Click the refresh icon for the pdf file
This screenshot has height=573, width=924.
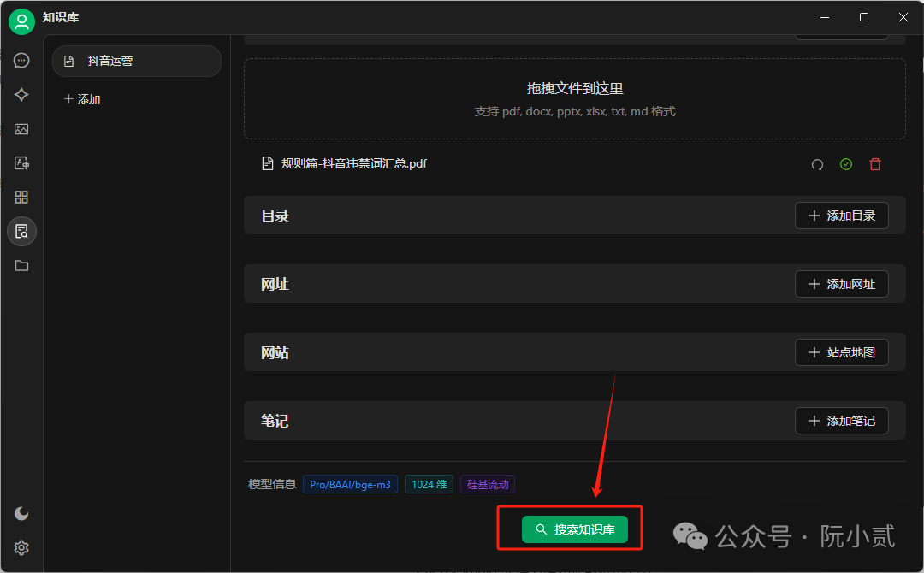817,165
